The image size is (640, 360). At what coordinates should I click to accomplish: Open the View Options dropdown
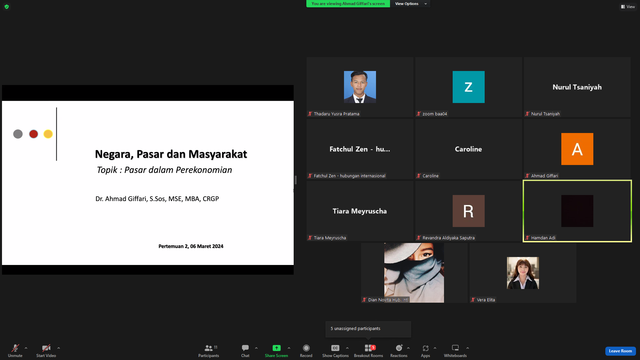[x=411, y=4]
